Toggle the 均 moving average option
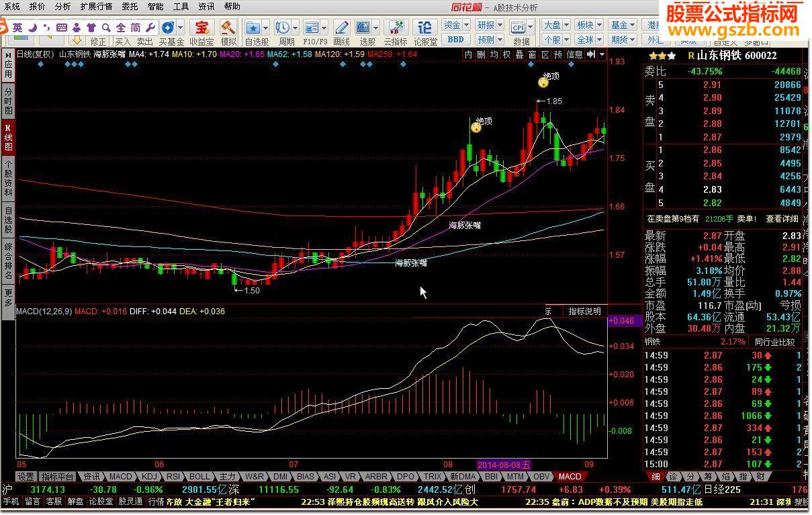The height and width of the screenshot is (515, 812). 494,54
